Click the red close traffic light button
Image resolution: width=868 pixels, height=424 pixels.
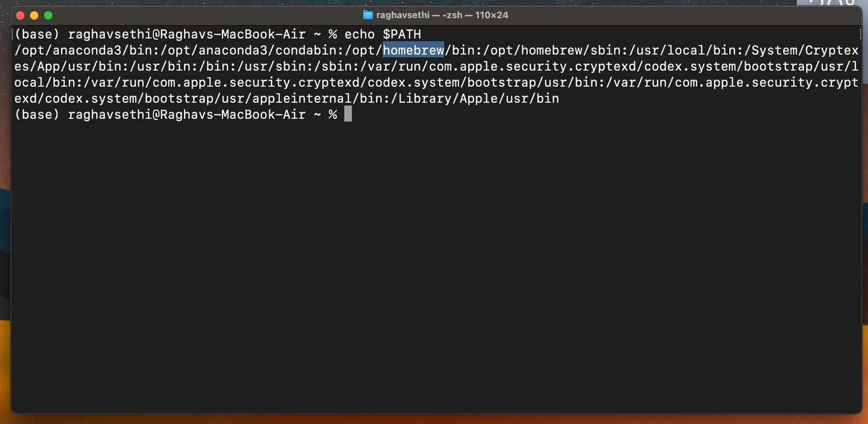(x=20, y=15)
